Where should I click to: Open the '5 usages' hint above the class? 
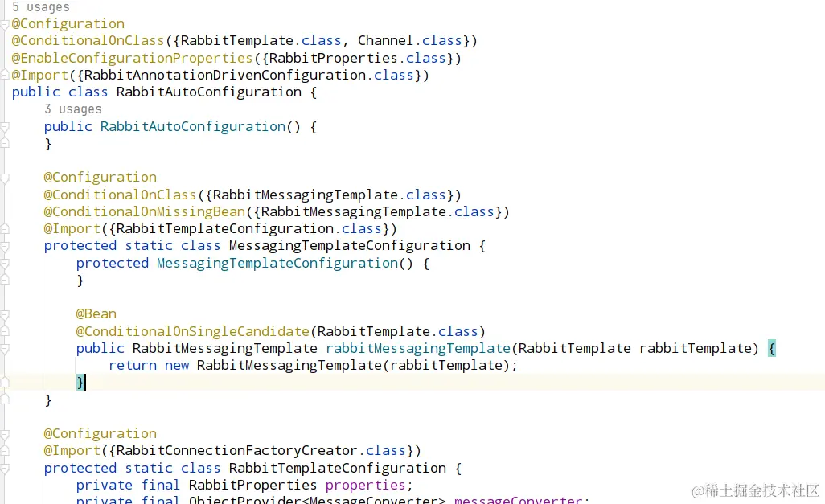pyautogui.click(x=40, y=7)
